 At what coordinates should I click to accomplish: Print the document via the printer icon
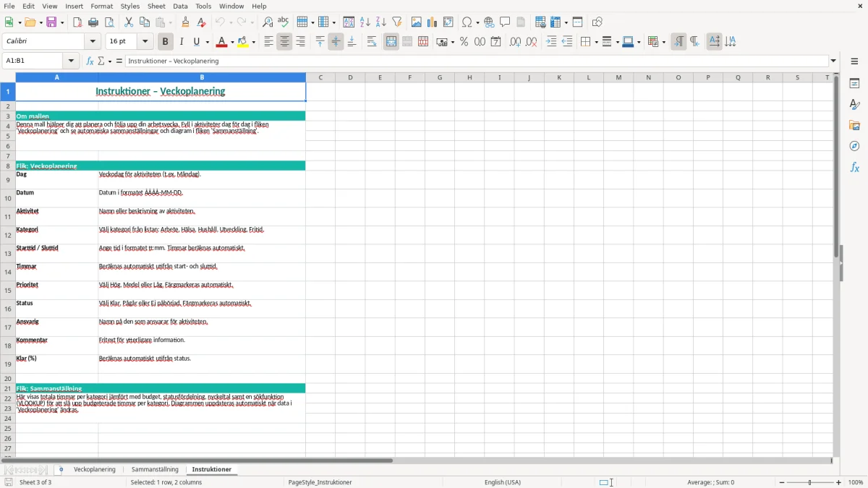[93, 22]
